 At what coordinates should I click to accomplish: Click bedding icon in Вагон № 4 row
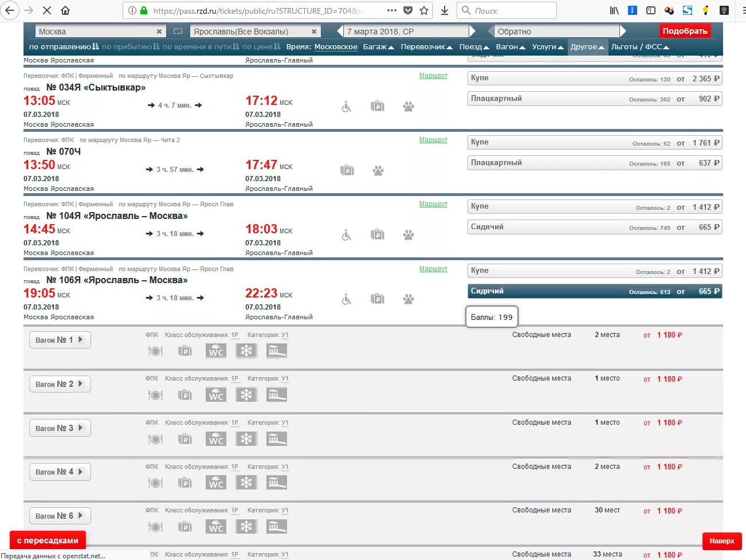[x=277, y=483]
